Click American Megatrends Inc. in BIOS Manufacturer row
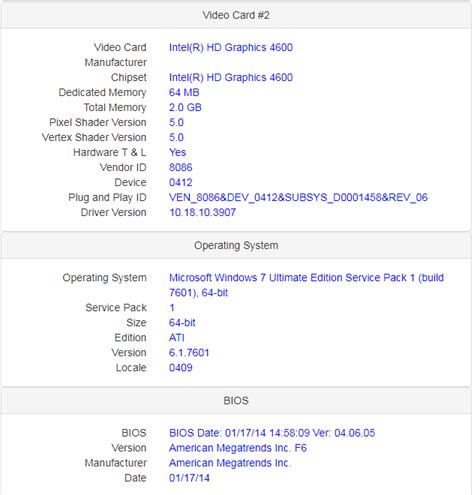 [x=230, y=463]
